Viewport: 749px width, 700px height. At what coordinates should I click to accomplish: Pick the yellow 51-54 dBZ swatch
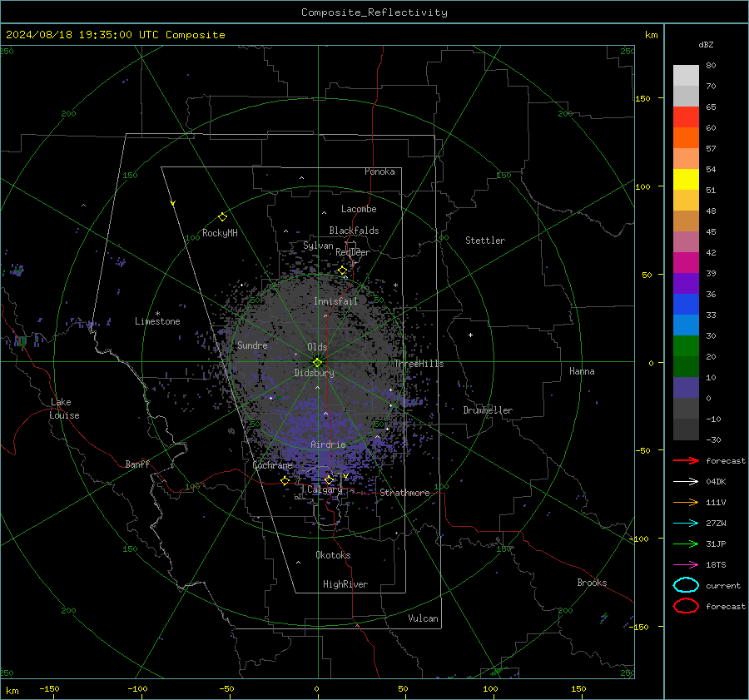point(686,180)
